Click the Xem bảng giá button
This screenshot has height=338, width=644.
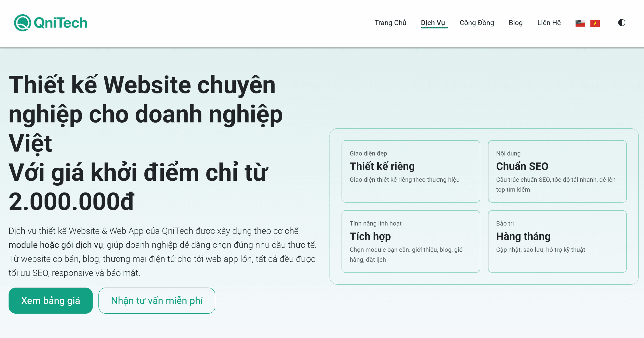tap(51, 301)
